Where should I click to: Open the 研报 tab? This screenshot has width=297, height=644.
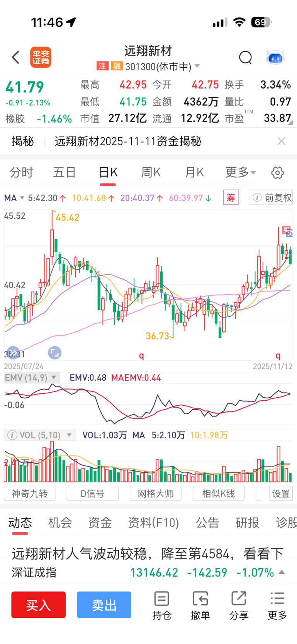(x=248, y=523)
